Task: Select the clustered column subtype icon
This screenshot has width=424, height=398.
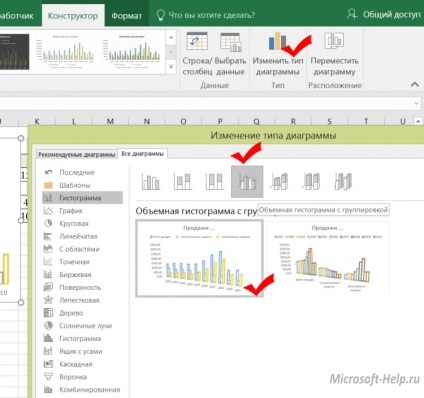Action: (x=151, y=182)
